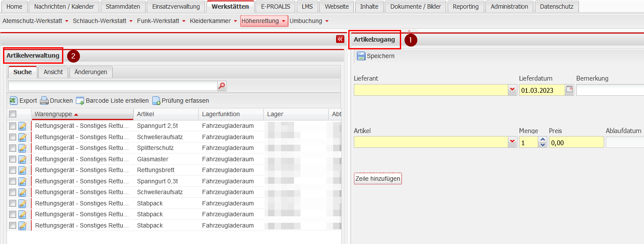Open calendar picker next to Lieferdatum
Screen dimensions: 644x244
pos(569,90)
